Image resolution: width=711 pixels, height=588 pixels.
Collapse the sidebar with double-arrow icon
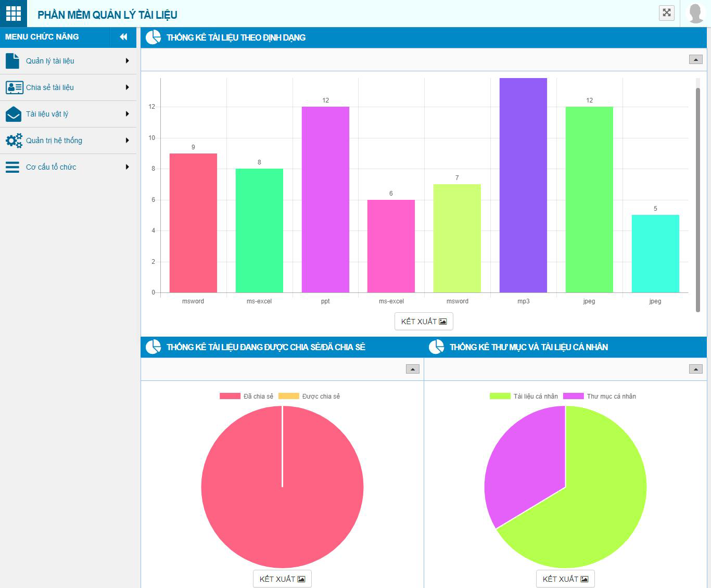click(x=123, y=37)
